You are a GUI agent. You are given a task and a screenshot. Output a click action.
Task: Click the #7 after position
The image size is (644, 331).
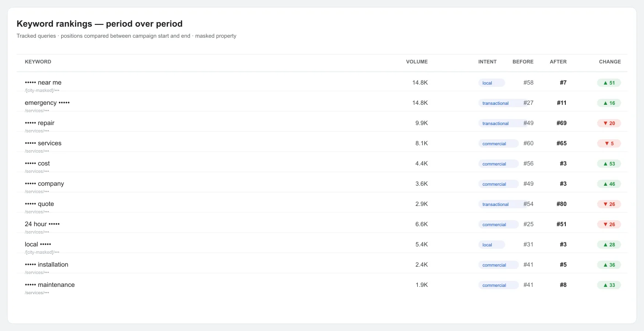coord(563,83)
